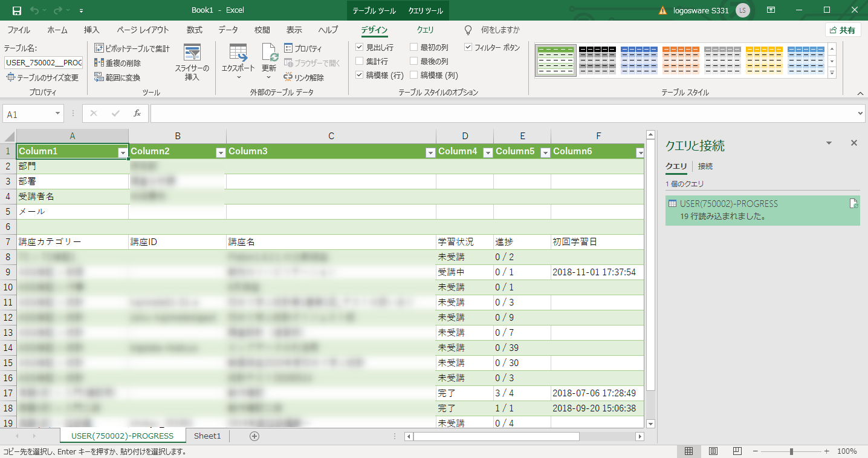Open the 挿入 ribbon tab
This screenshot has height=458, width=868.
coord(92,30)
